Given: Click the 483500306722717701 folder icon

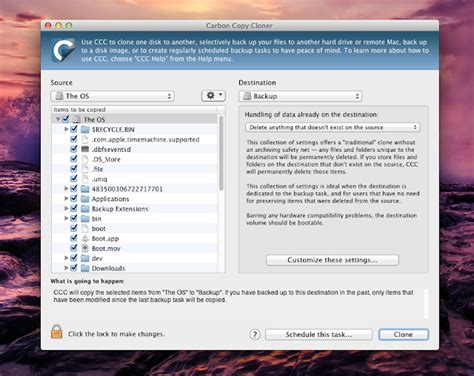Looking at the screenshot, I should (x=85, y=189).
